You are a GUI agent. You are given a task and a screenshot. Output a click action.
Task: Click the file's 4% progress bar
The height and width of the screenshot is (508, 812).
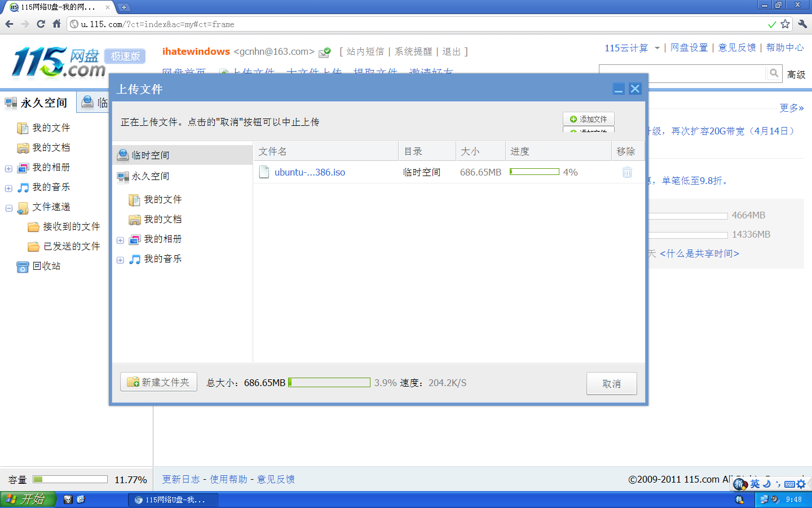(534, 172)
